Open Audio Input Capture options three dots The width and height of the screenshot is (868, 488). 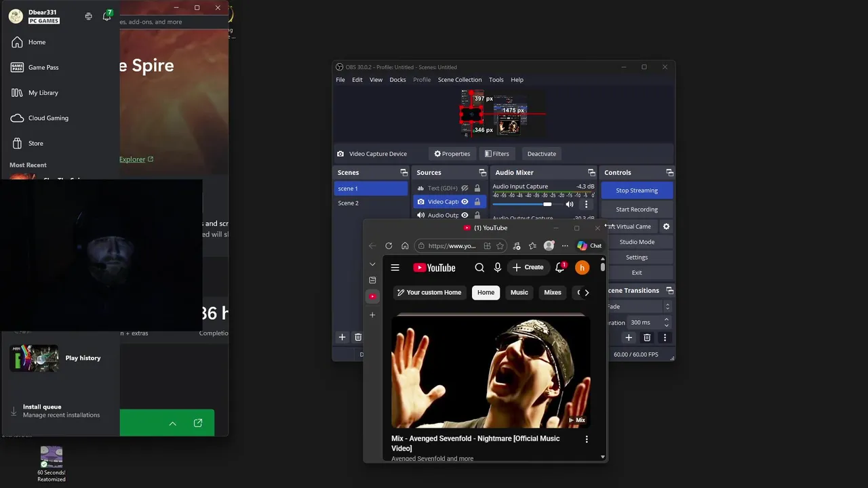[x=587, y=204]
